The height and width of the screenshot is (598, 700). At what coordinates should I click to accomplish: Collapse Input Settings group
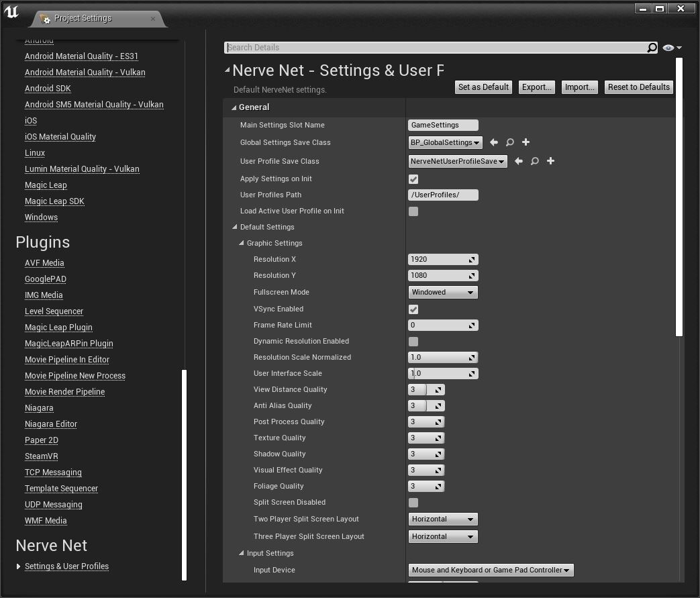(241, 553)
